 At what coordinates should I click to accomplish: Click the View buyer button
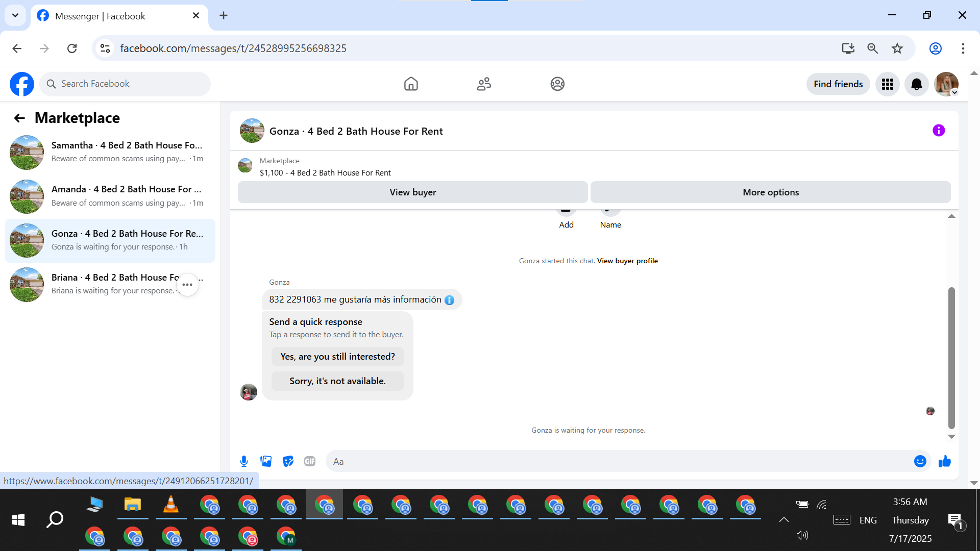[x=412, y=192]
